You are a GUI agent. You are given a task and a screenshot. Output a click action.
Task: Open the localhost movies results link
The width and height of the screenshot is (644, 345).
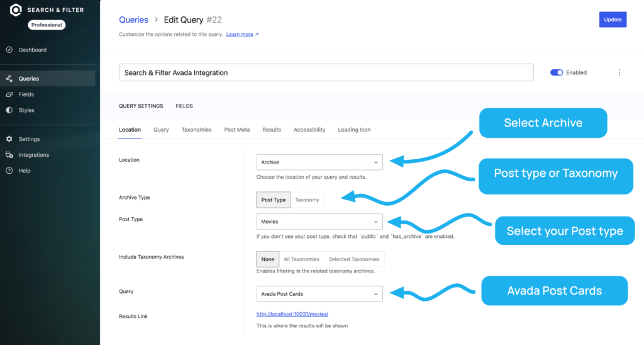292,314
